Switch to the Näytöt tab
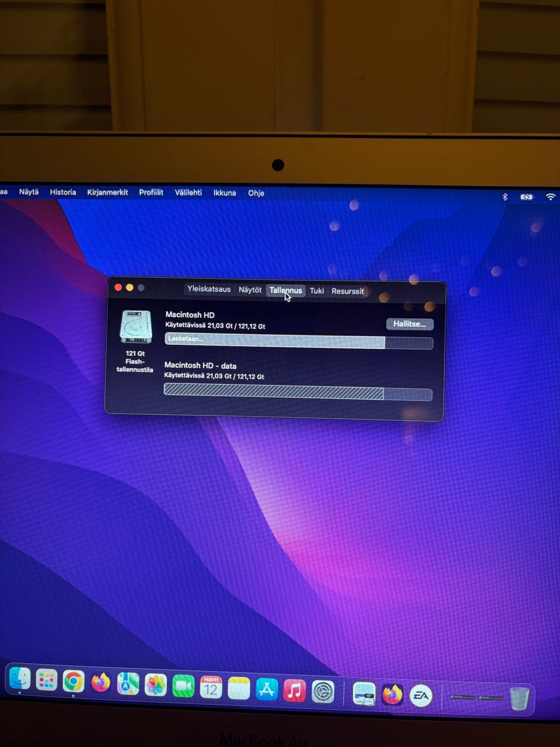The width and height of the screenshot is (560, 747). [x=250, y=289]
